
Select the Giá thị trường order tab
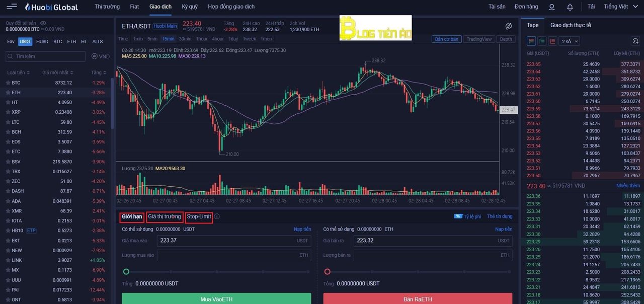tap(165, 217)
